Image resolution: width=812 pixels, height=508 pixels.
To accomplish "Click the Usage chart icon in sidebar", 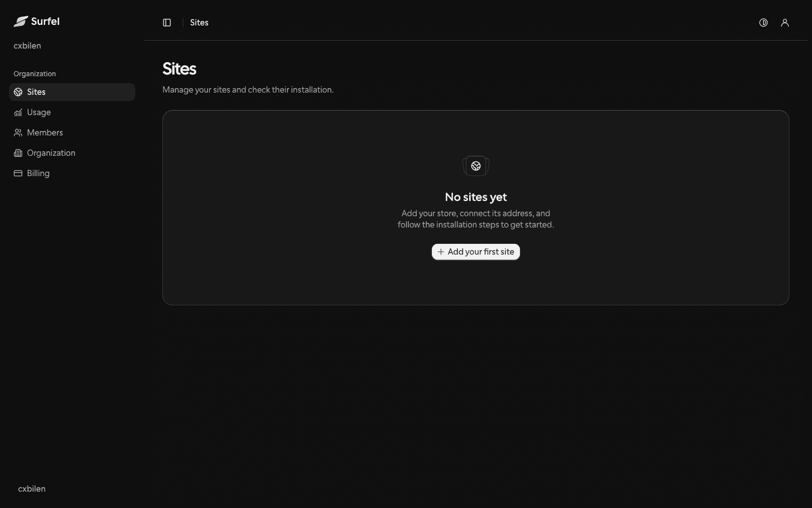I will click(18, 112).
